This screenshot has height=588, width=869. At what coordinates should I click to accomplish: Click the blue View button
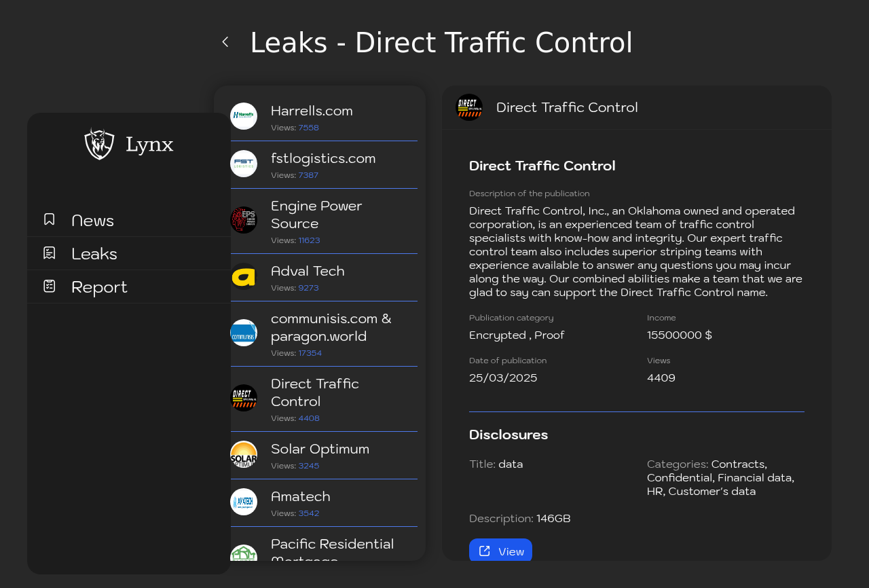[500, 551]
